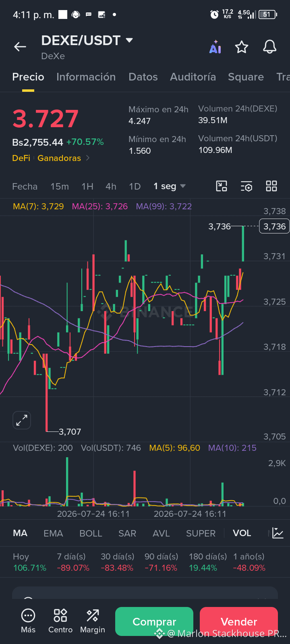The width and height of the screenshot is (290, 644).
Task: Toggle the VOL indicator
Action: tap(242, 533)
